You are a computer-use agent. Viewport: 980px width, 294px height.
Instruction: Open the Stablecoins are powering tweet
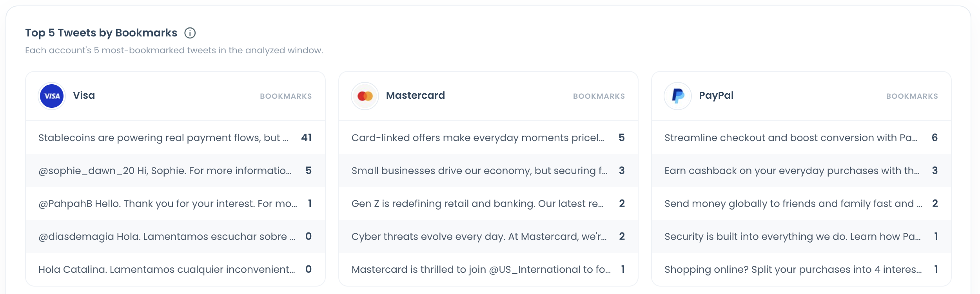[175, 138]
